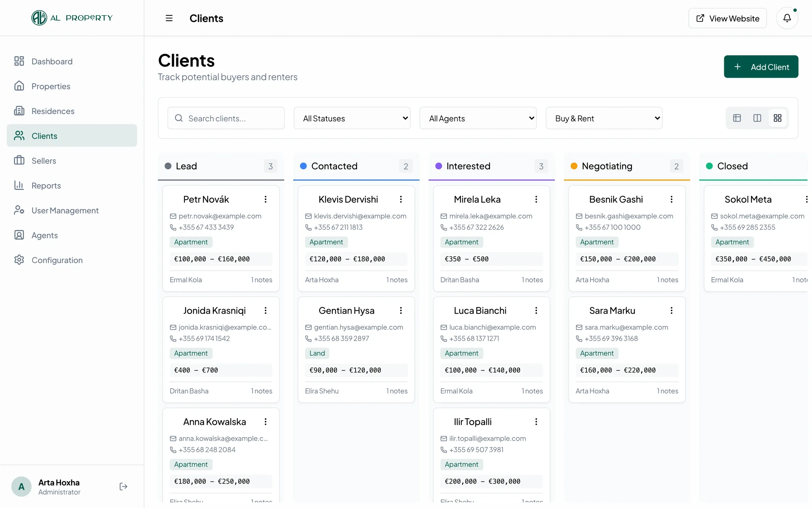Click the Search clients input field
Viewport: 812px width, 508px height.
tap(226, 118)
